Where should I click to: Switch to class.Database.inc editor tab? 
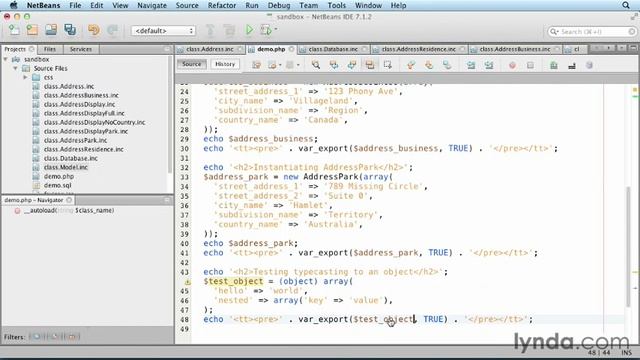click(x=333, y=49)
